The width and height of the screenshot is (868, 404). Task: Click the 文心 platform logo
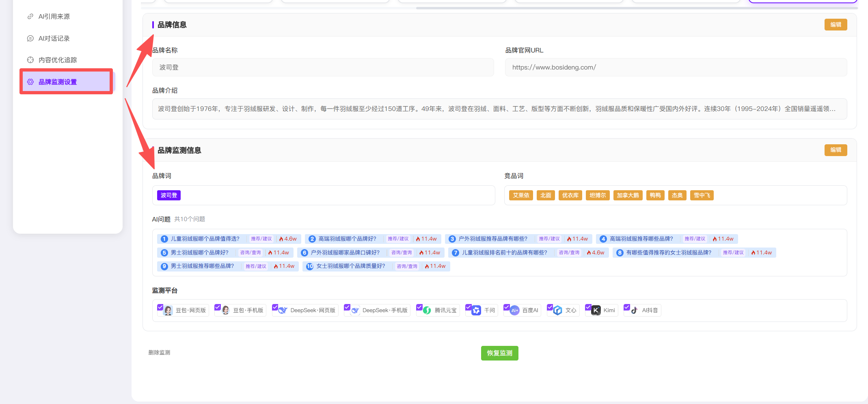point(558,311)
